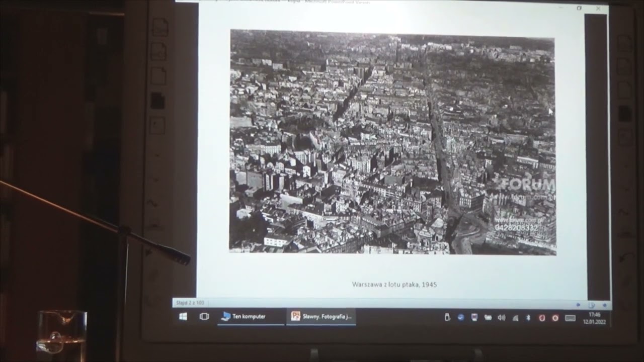Viewport: 644px width, 362px height.
Task: Click the aerial Warsaw photo on the slide
Action: (x=392, y=142)
